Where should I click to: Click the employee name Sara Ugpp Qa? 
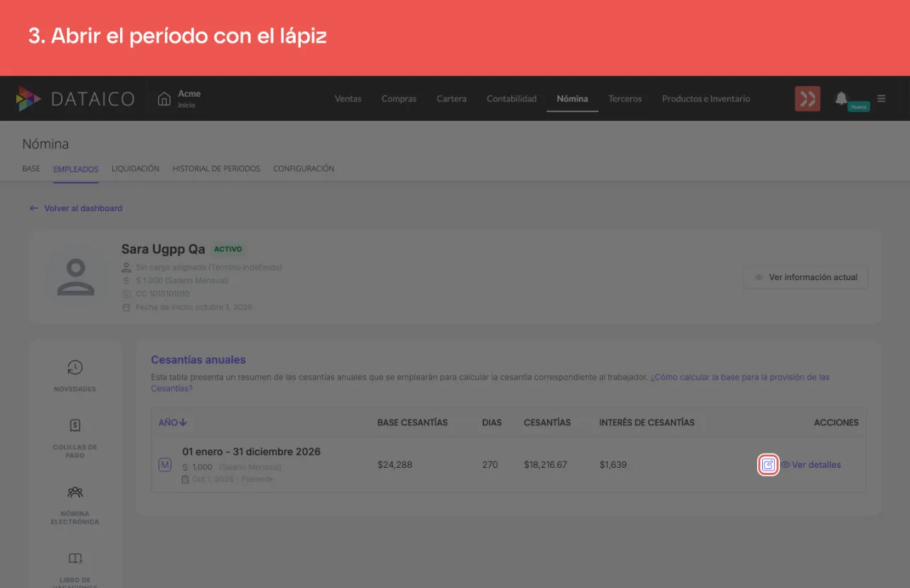pos(163,250)
